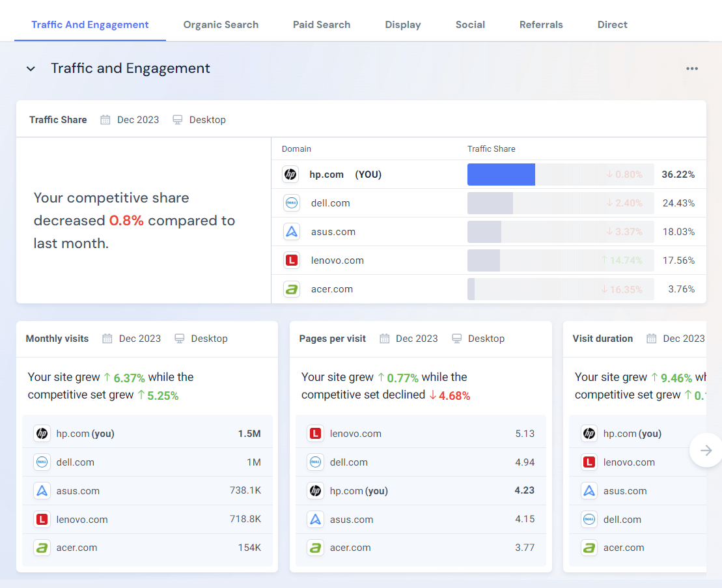Click the 36.22% traffic share value
The image size is (722, 588).
(678, 175)
